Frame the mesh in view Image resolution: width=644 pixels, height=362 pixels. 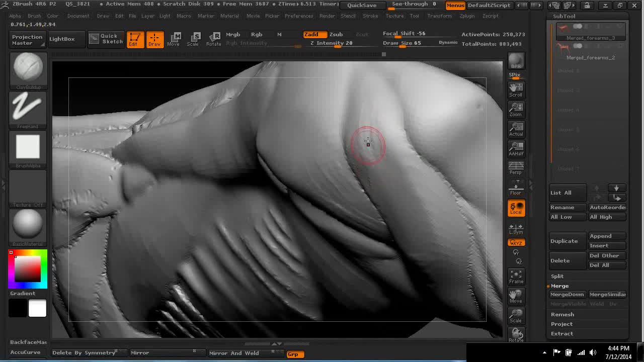pos(516,277)
